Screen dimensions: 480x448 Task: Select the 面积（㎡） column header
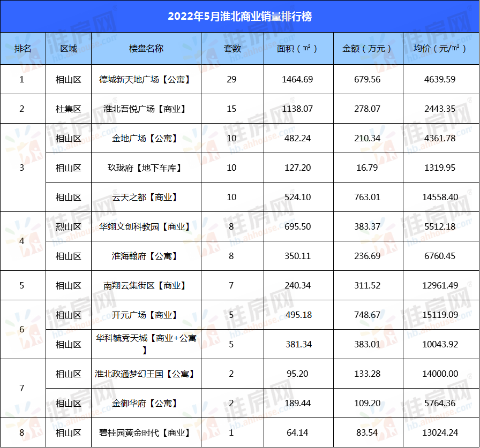[x=298, y=48]
